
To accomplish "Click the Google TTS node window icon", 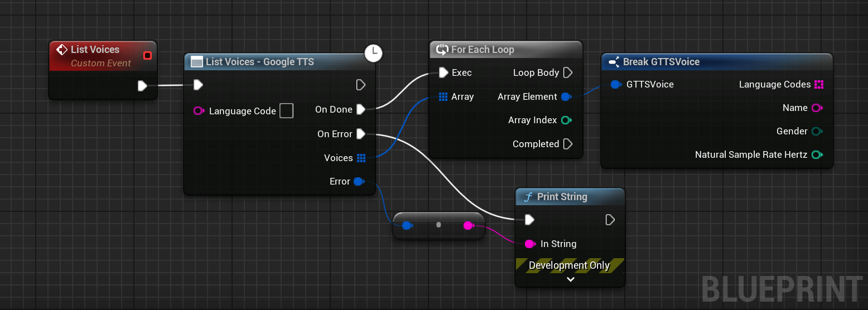I will pos(196,62).
